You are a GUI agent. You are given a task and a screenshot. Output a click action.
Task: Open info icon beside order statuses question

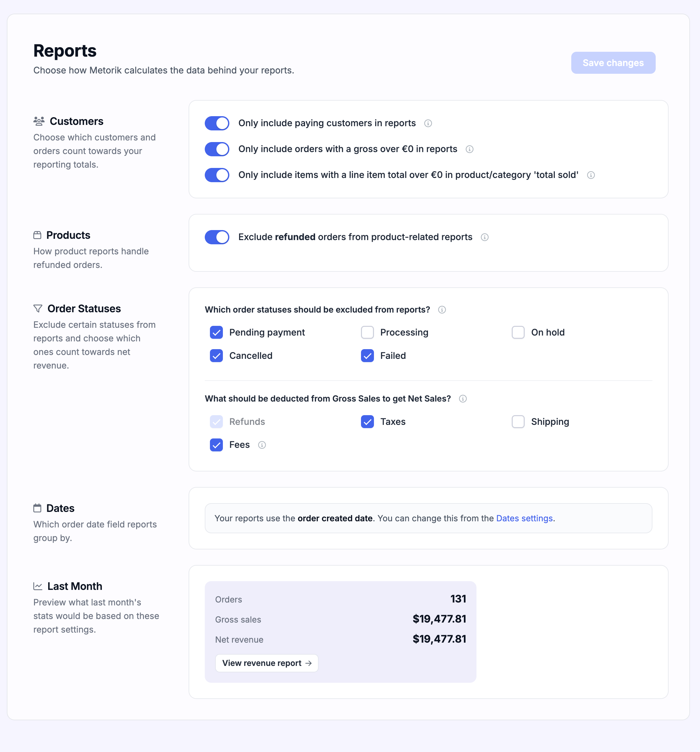click(442, 310)
